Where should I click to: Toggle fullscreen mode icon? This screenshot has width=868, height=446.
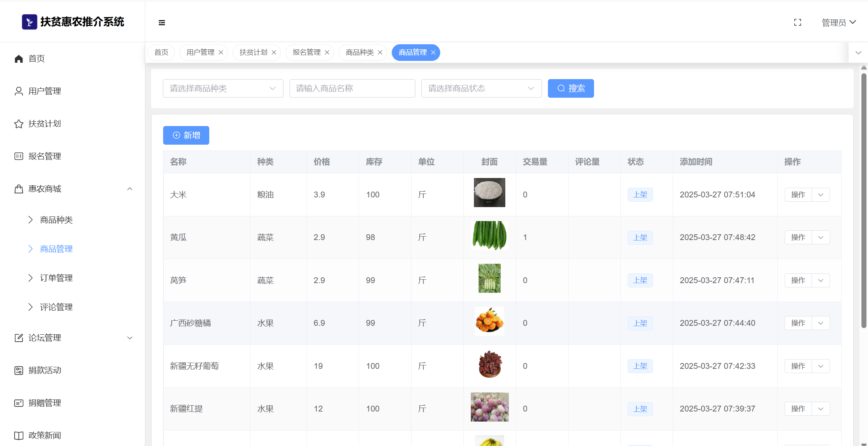tap(797, 22)
